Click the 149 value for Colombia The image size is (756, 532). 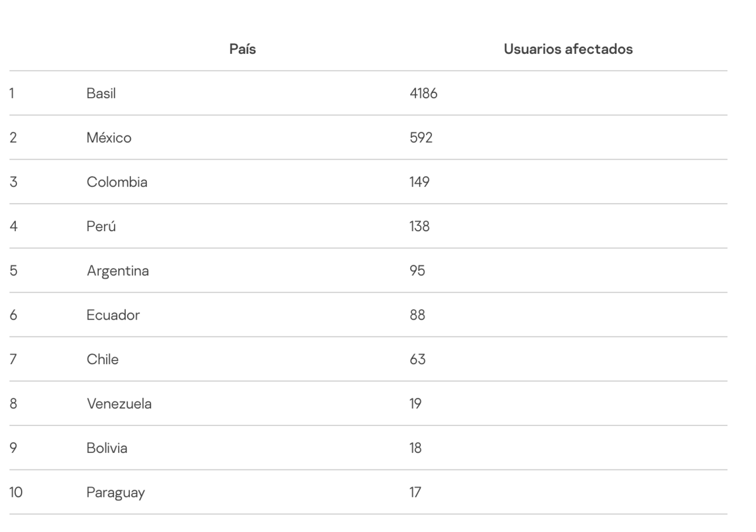coord(420,182)
